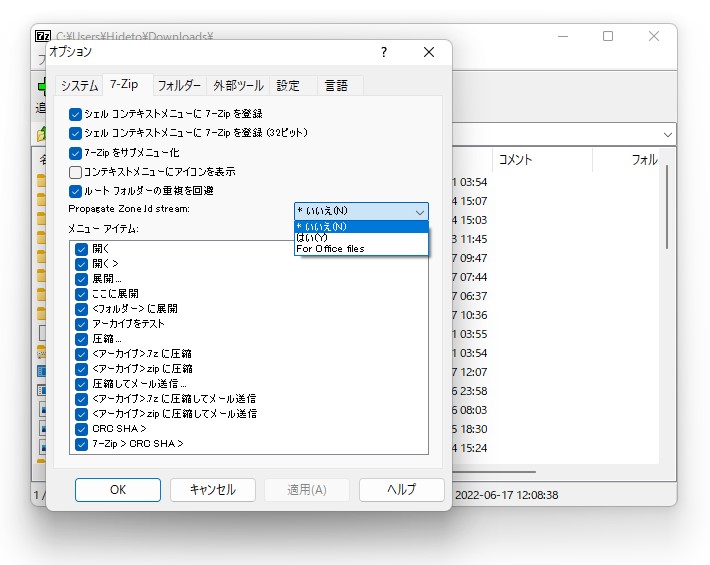Screen dimensions: 710x565
Task: Uncheck 圧縮してメール送信... item
Action: [82, 384]
